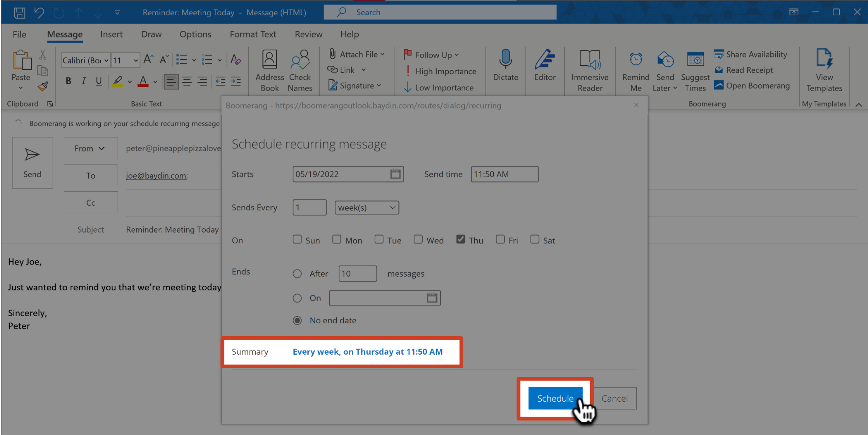The width and height of the screenshot is (868, 435).
Task: Enable the Thursday checkbox
Action: tap(461, 240)
